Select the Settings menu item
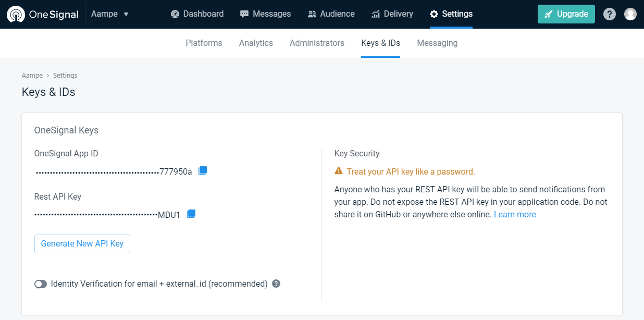This screenshot has height=320, width=644. [x=451, y=14]
